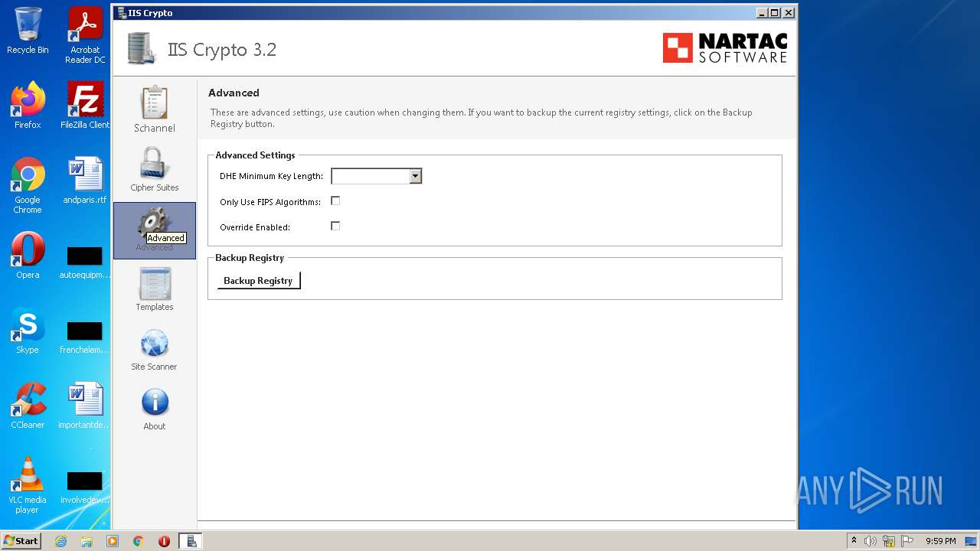Show hidden tray icons arrow
The width and height of the screenshot is (980, 551).
point(854,541)
